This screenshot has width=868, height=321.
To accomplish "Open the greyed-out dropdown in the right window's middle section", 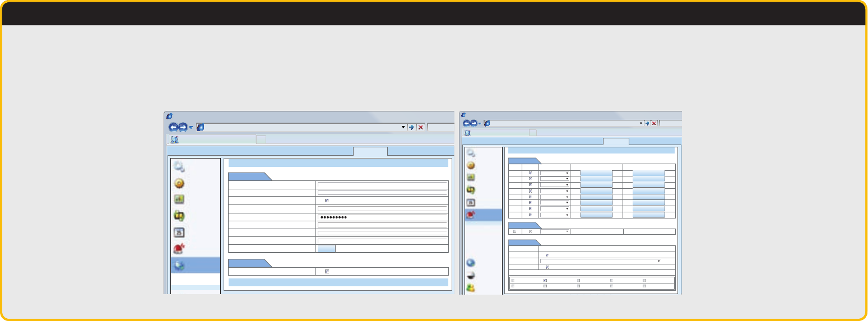I will tap(555, 231).
